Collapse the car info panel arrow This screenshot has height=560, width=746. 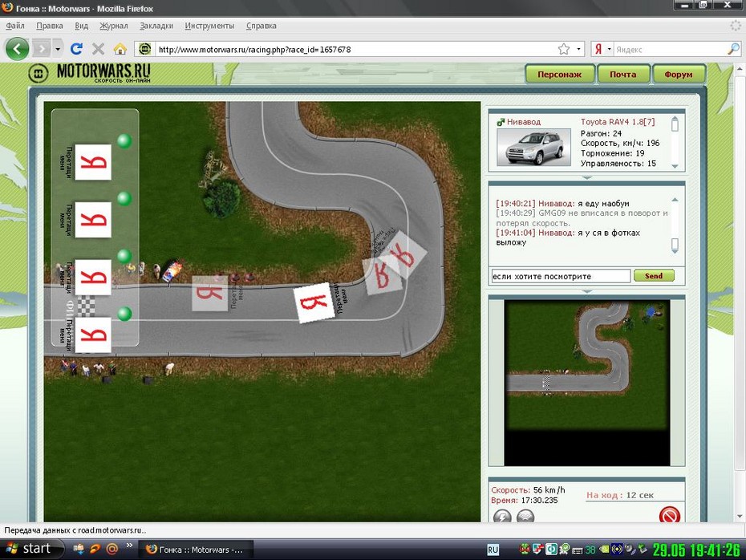(x=586, y=177)
